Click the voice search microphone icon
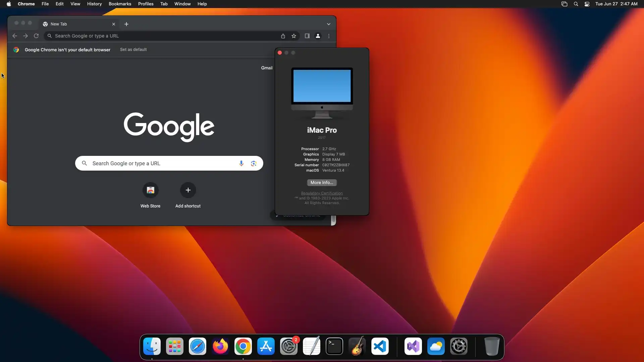644x362 pixels. click(241, 163)
